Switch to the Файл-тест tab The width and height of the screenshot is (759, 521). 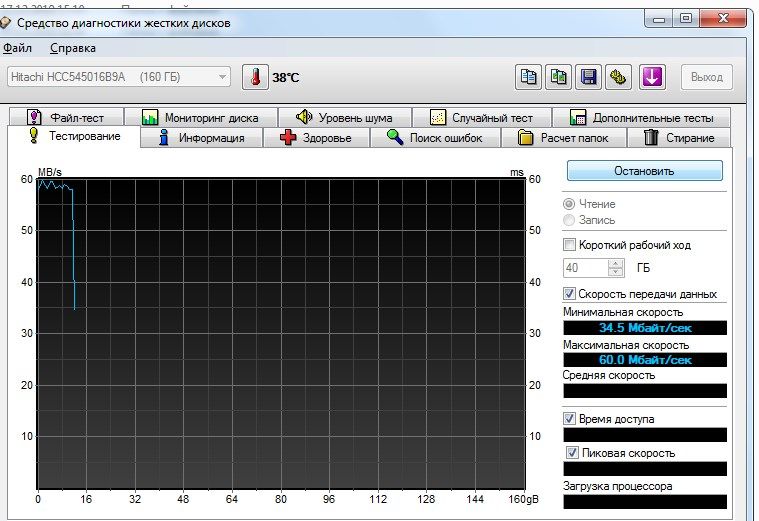tap(66, 118)
